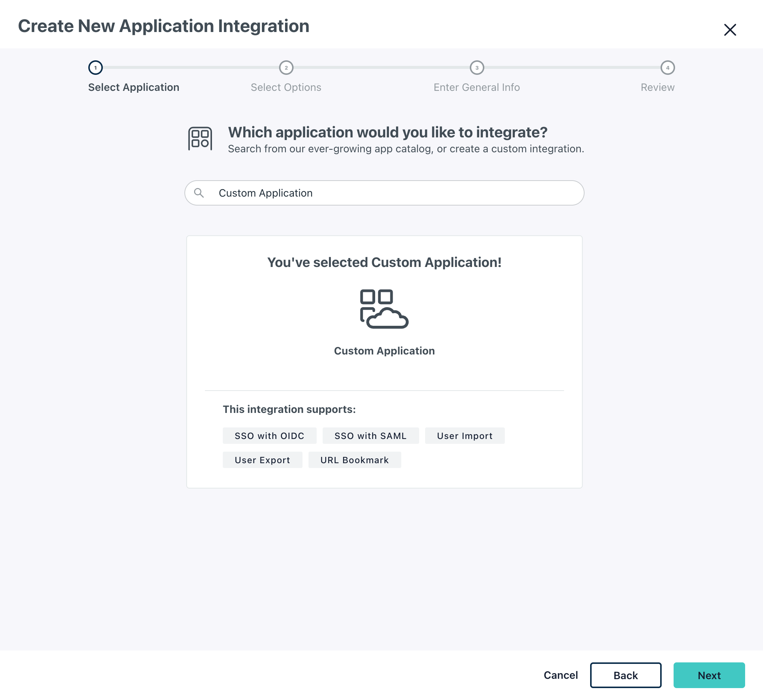Select the User Export support tag
Image resolution: width=763 pixels, height=700 pixels.
pyautogui.click(x=262, y=459)
